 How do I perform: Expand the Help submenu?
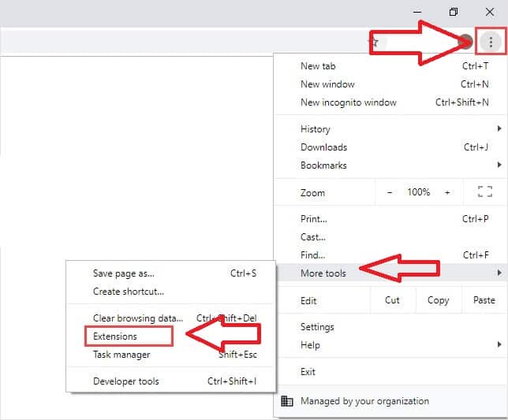pos(310,345)
